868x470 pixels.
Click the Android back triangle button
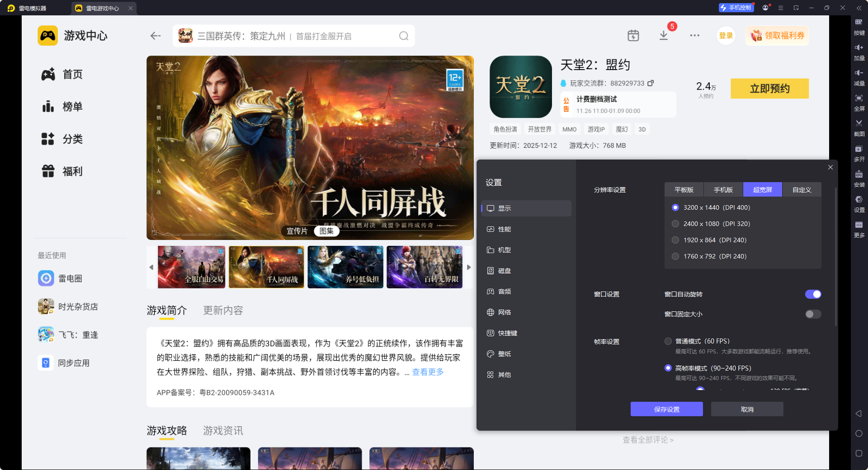coord(859,414)
